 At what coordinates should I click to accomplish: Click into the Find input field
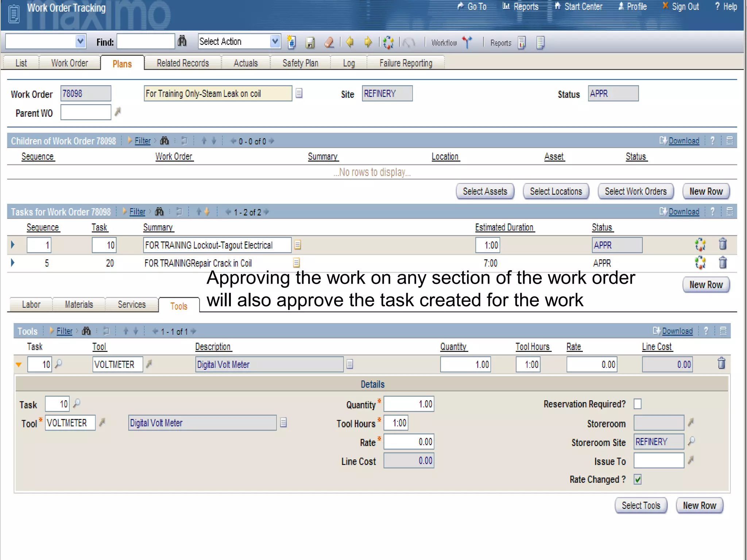[146, 41]
